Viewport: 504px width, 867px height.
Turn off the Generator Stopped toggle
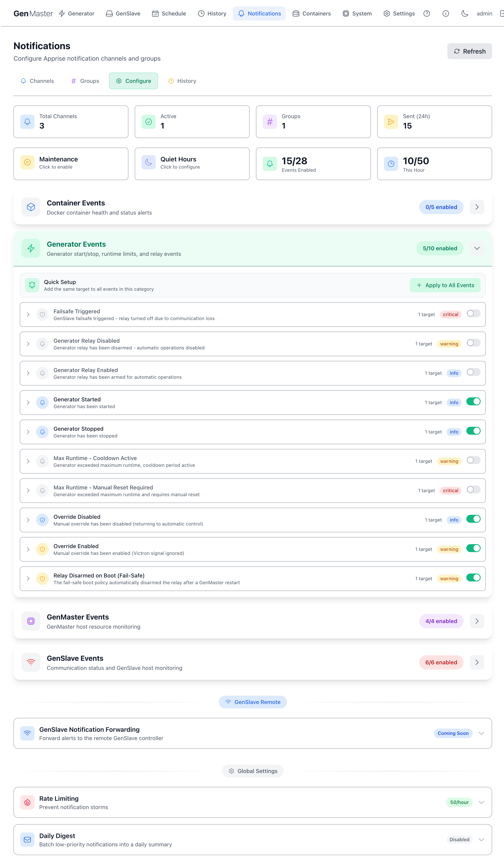(473, 431)
